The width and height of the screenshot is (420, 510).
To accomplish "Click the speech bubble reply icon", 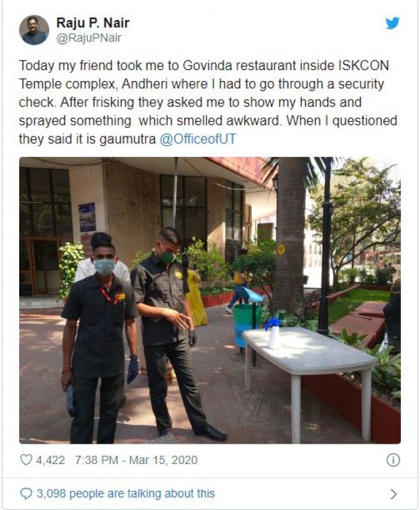I will 26,493.
